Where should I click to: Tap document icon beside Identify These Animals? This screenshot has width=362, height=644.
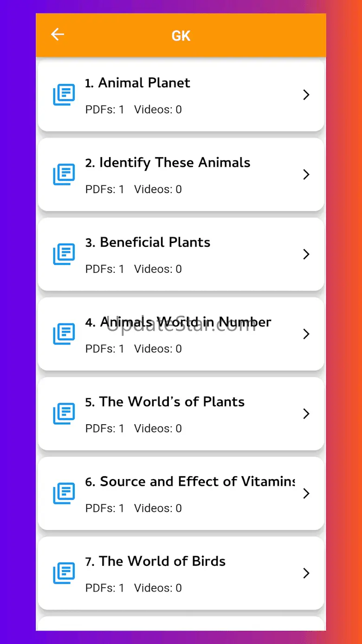pos(64,175)
